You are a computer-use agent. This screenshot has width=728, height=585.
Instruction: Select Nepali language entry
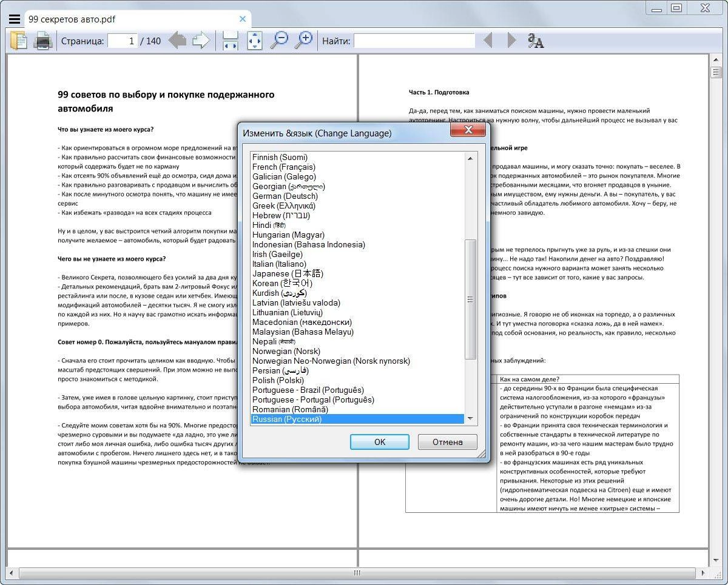(x=357, y=341)
